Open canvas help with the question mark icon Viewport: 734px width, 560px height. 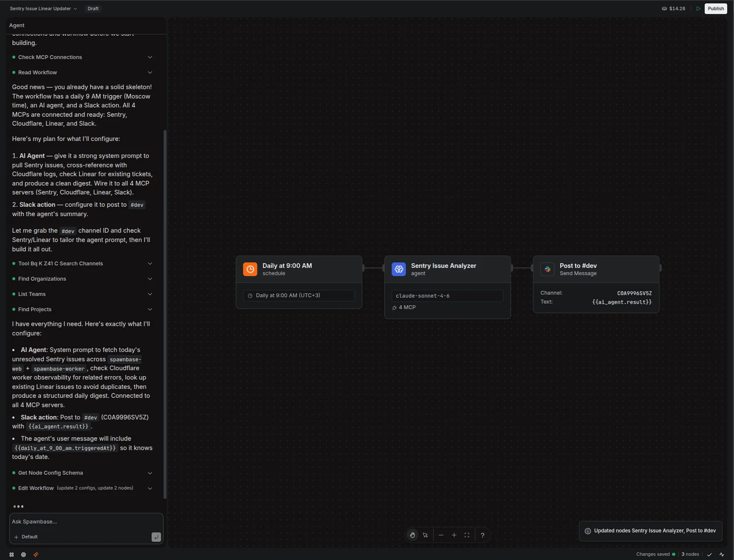click(x=483, y=535)
